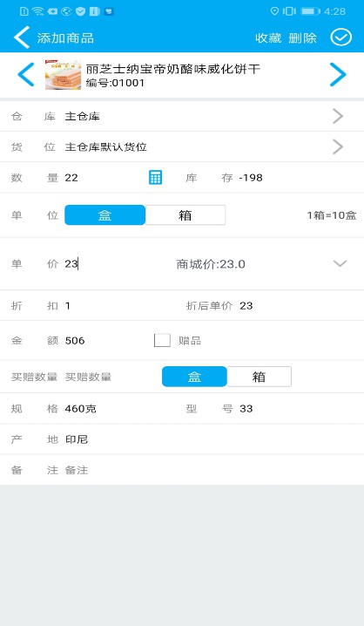The height and width of the screenshot is (626, 364).
Task: Select 箱 as the unit in 单位 row
Action: pyautogui.click(x=185, y=215)
